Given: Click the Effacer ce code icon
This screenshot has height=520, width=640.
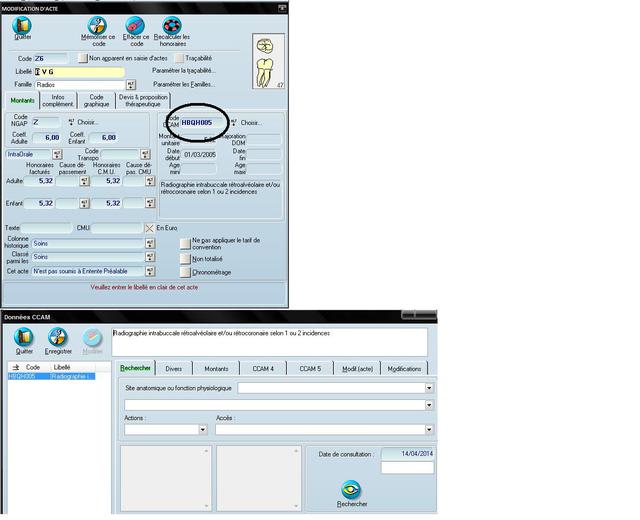Looking at the screenshot, I should click(137, 26).
